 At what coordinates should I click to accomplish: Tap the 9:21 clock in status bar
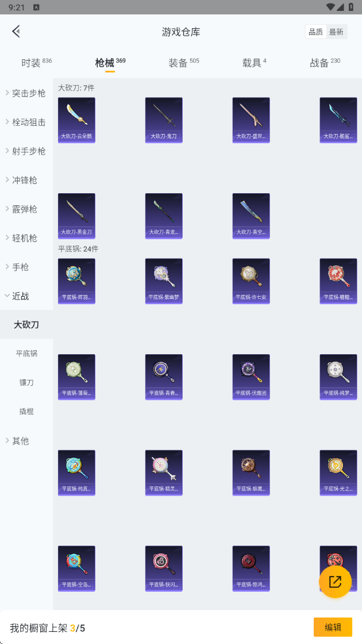17,7
